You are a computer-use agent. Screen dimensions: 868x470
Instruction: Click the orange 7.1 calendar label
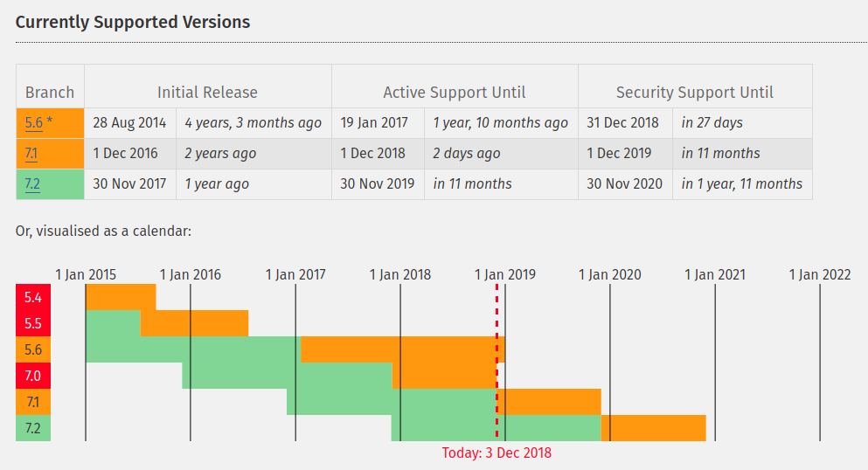[x=33, y=402]
